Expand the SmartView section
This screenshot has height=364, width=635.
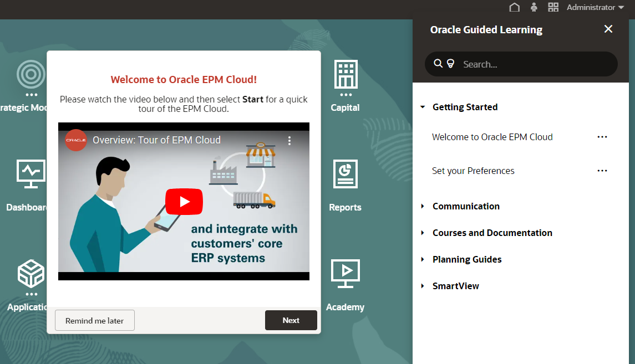pyautogui.click(x=423, y=286)
